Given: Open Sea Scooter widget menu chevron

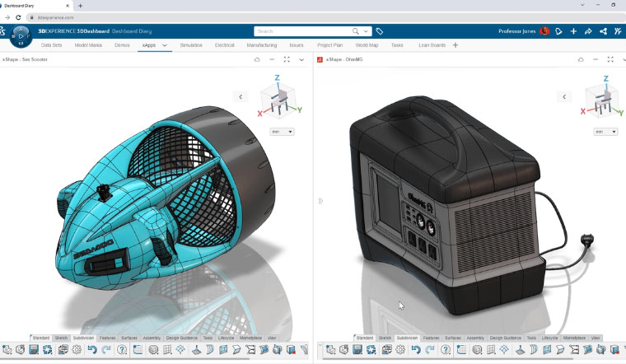Looking at the screenshot, I should tap(301, 59).
